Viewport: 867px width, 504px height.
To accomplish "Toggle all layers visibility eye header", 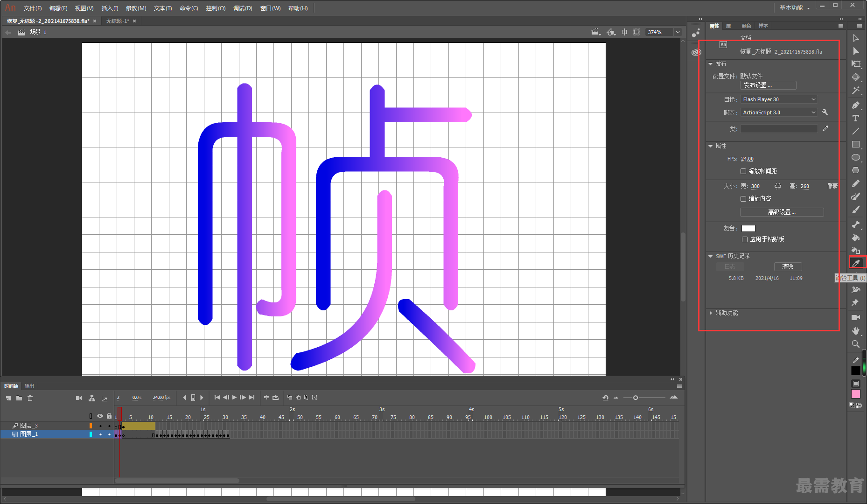I will coord(100,416).
